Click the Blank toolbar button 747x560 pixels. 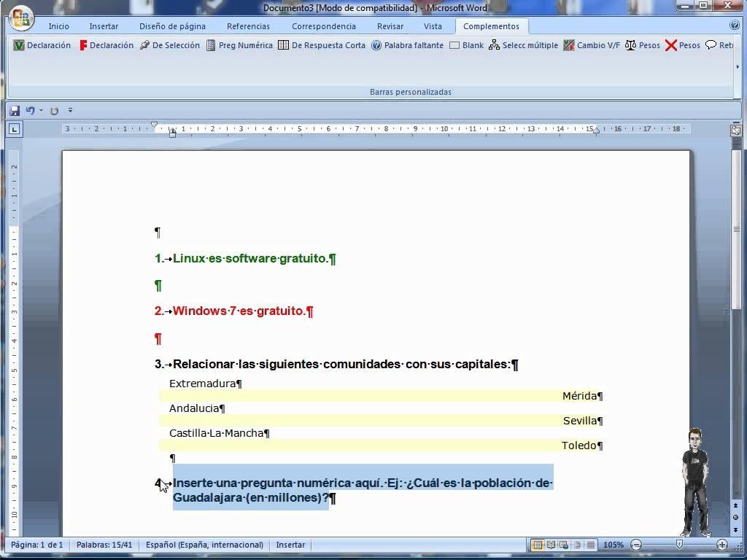pyautogui.click(x=467, y=45)
